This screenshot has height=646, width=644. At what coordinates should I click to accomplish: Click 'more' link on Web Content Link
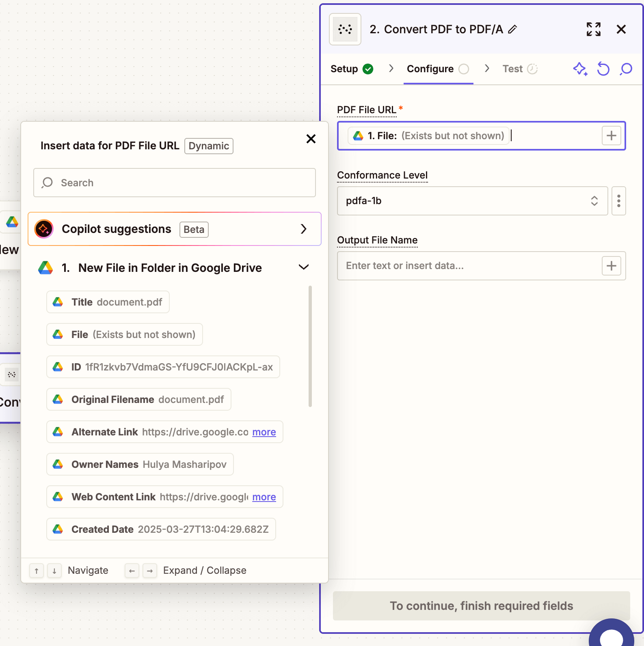[x=264, y=497]
